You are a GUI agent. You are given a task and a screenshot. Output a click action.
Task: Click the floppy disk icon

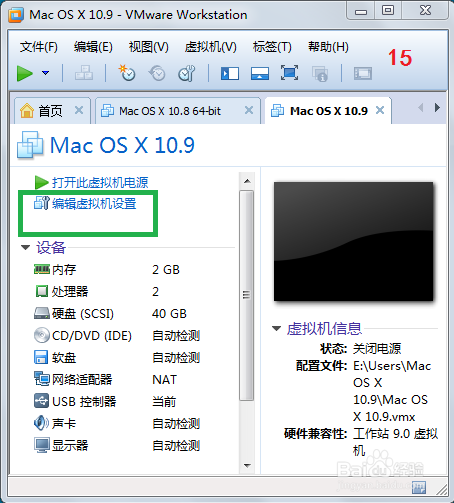pos(41,357)
